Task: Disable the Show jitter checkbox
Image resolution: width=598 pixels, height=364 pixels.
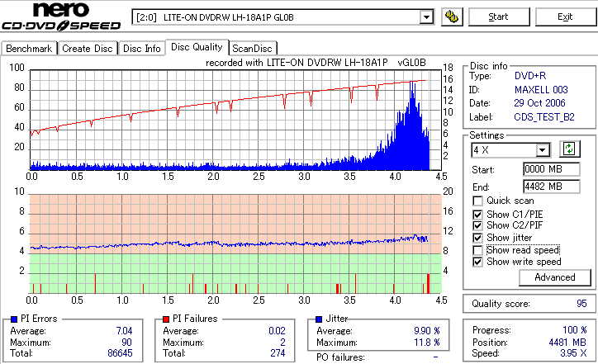Action: [x=477, y=238]
